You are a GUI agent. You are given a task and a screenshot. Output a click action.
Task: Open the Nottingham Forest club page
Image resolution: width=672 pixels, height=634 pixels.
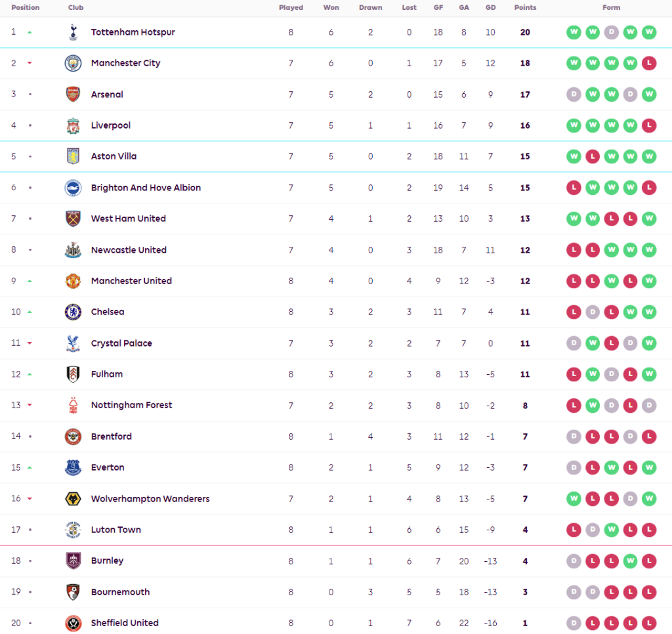coord(131,405)
